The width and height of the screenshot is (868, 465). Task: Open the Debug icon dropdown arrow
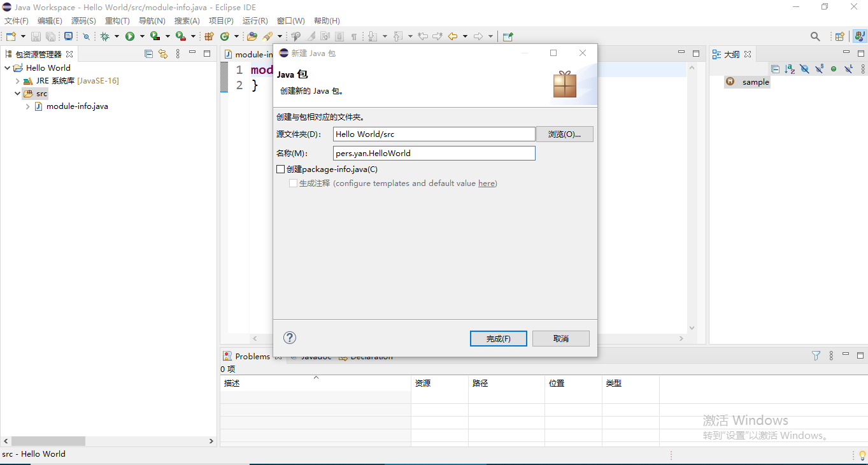point(117,36)
